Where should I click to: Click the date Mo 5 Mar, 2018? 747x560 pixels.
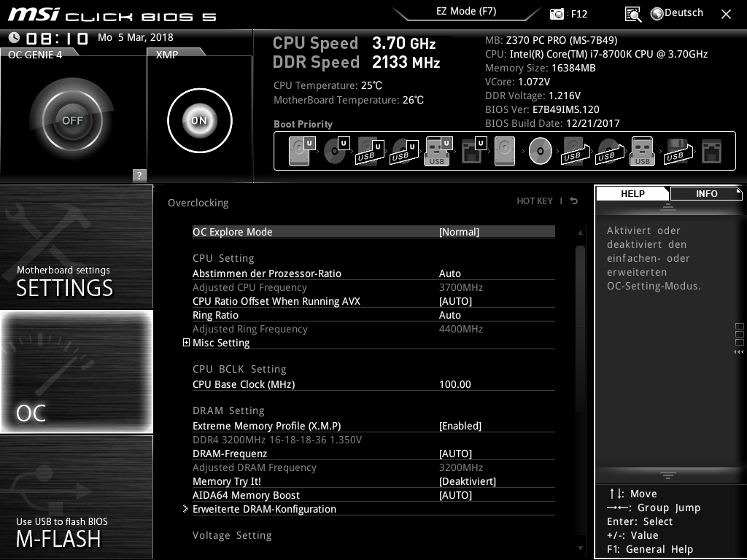[x=135, y=37]
